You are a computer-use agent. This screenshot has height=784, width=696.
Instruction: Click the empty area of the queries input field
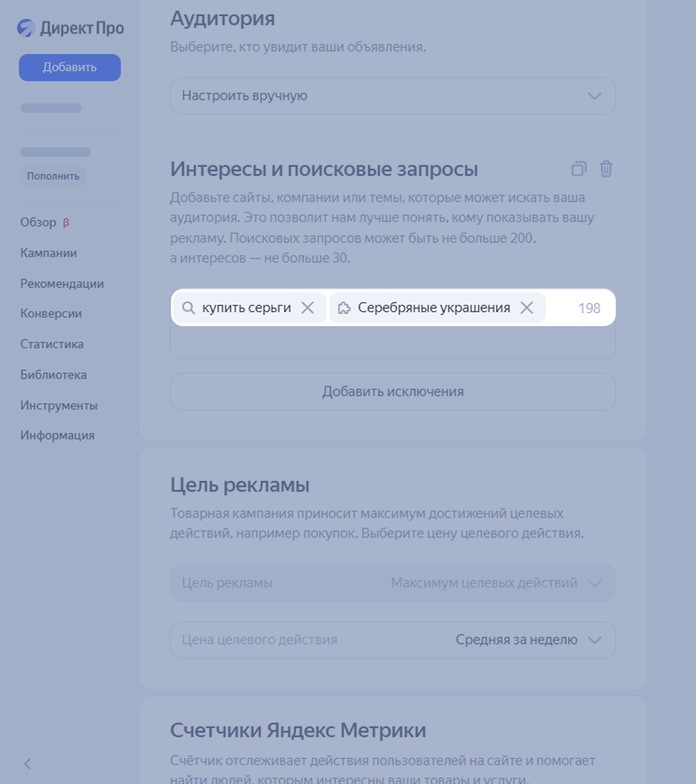click(393, 342)
